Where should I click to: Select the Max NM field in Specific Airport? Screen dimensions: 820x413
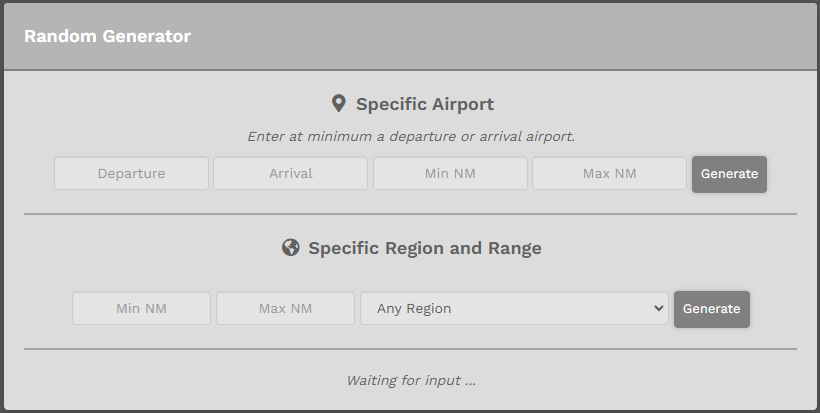pos(609,173)
